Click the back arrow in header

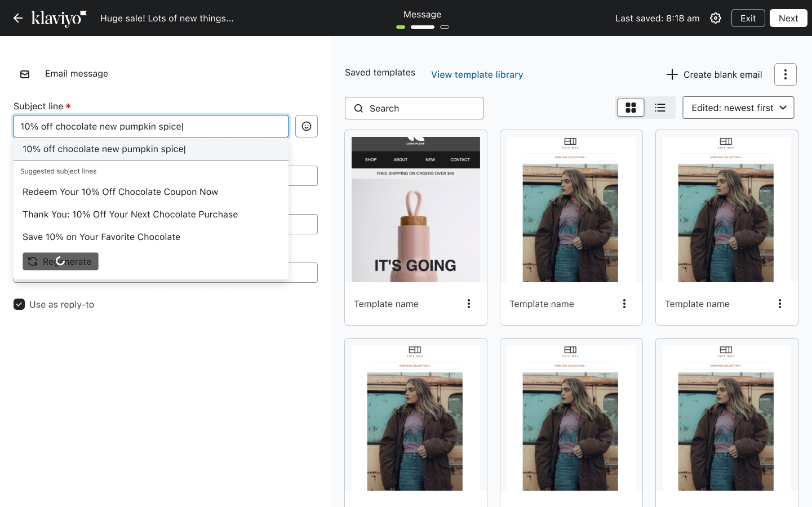coord(18,18)
